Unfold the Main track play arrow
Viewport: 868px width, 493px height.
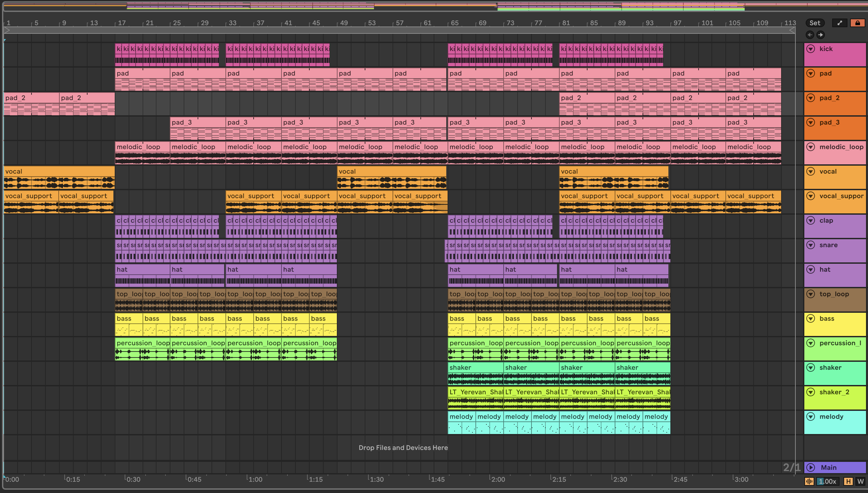click(810, 467)
